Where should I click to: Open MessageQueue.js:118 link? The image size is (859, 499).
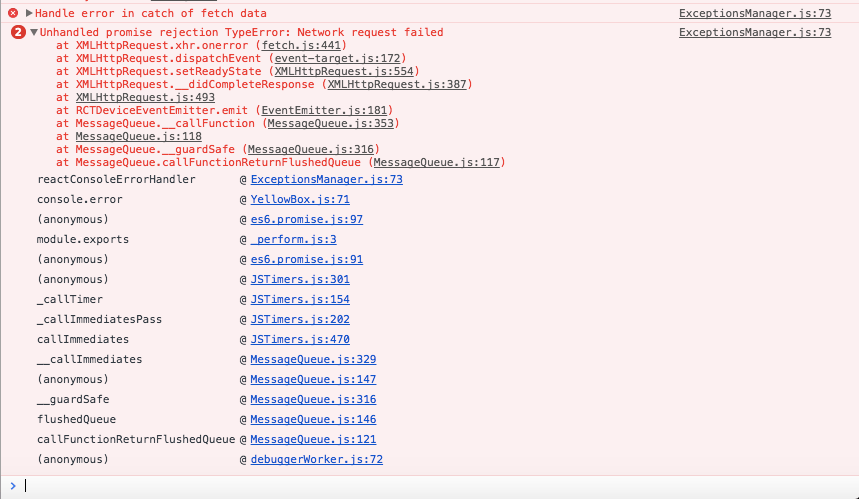tap(139, 136)
